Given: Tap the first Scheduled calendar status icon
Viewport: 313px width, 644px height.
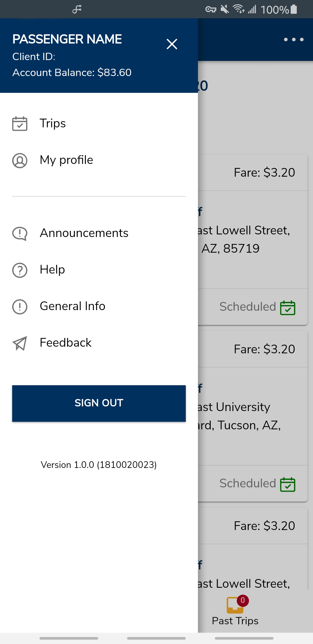Looking at the screenshot, I should coord(287,307).
